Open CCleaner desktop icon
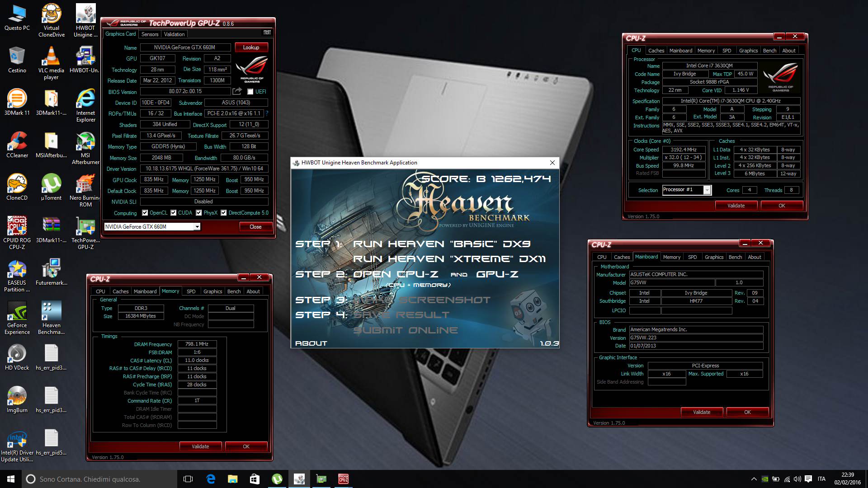 tap(17, 145)
